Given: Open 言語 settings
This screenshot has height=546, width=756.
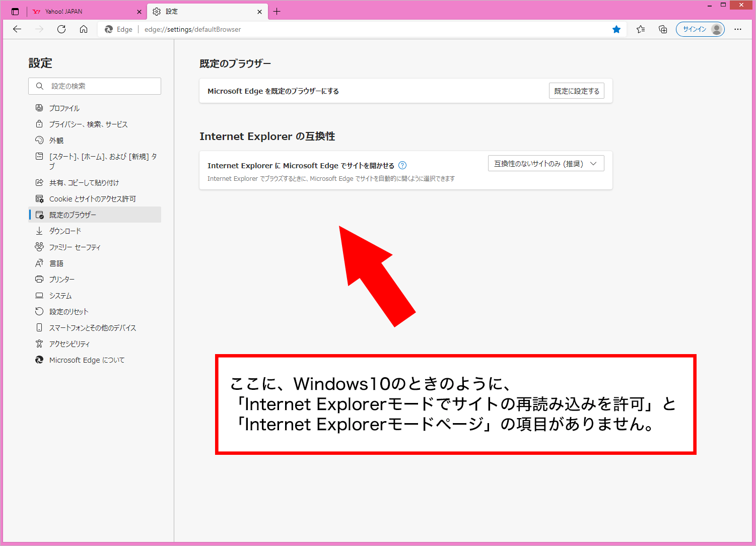Looking at the screenshot, I should [95, 263].
